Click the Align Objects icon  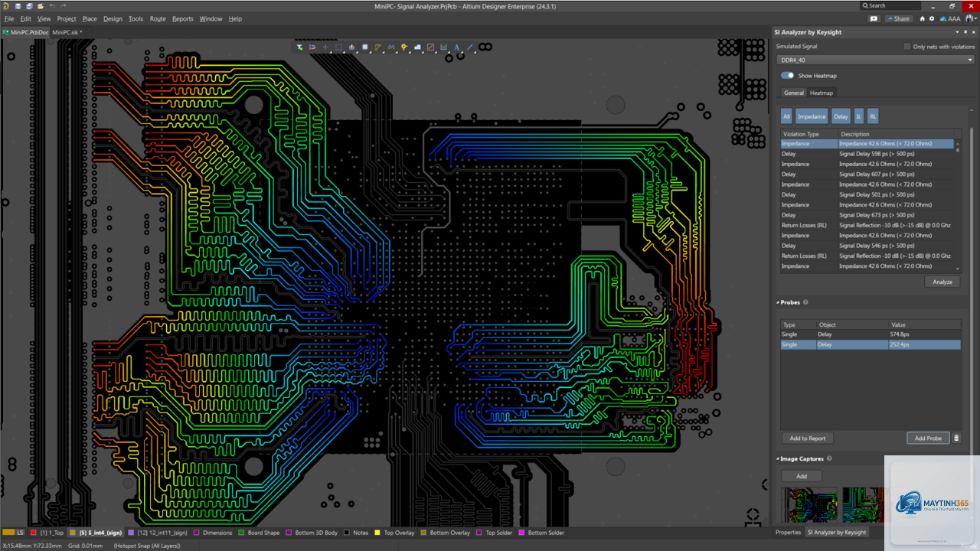[351, 47]
